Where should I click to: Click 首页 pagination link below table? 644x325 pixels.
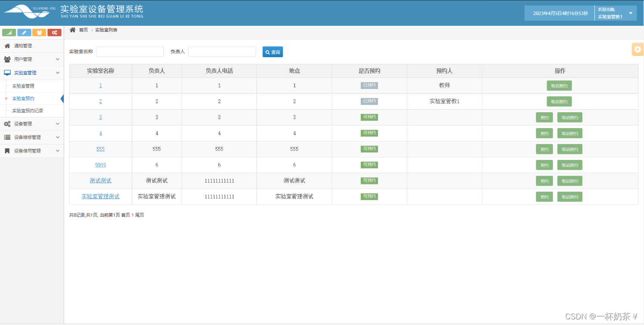pyautogui.click(x=126, y=215)
